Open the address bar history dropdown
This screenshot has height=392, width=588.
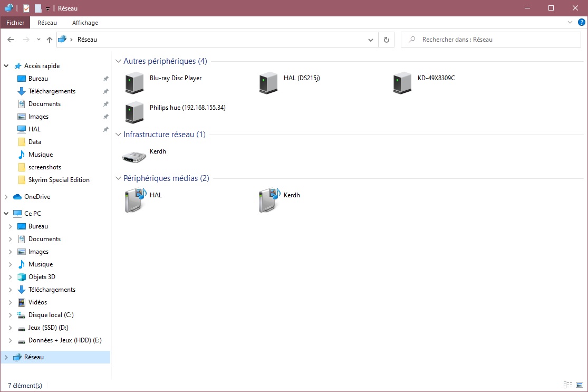[371, 40]
